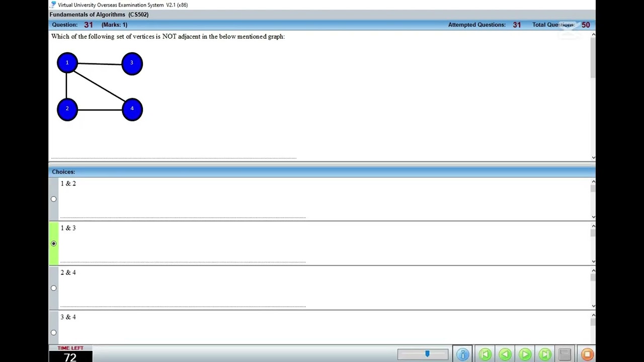Click the '(Marks: 1)' label

[x=115, y=25]
